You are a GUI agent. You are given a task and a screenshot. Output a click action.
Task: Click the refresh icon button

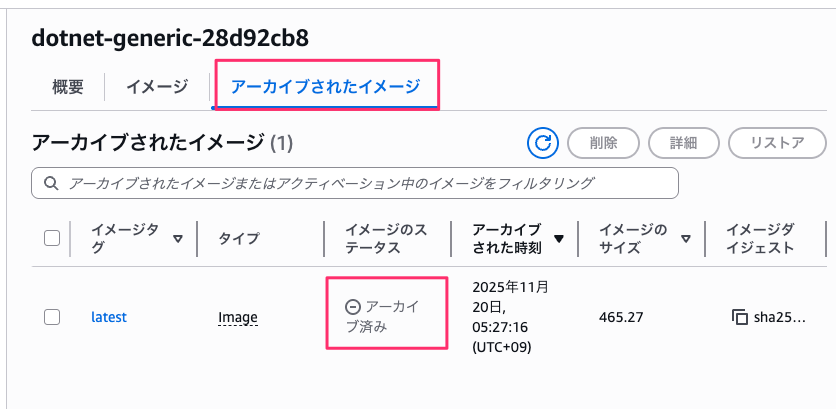[543, 143]
